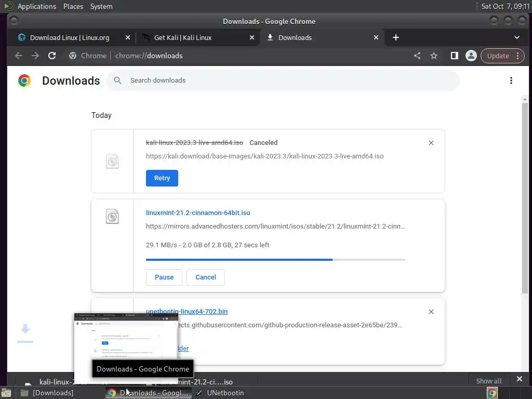The image size is (532, 399).
Task: Select the Downloads tab
Action: click(x=295, y=37)
